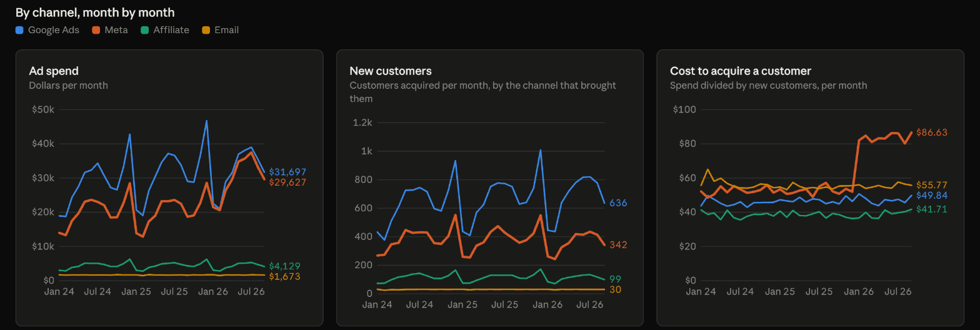Image resolution: width=980 pixels, height=330 pixels.
Task: Click the $30k axis label in Ad spend
Action: pyautogui.click(x=43, y=178)
